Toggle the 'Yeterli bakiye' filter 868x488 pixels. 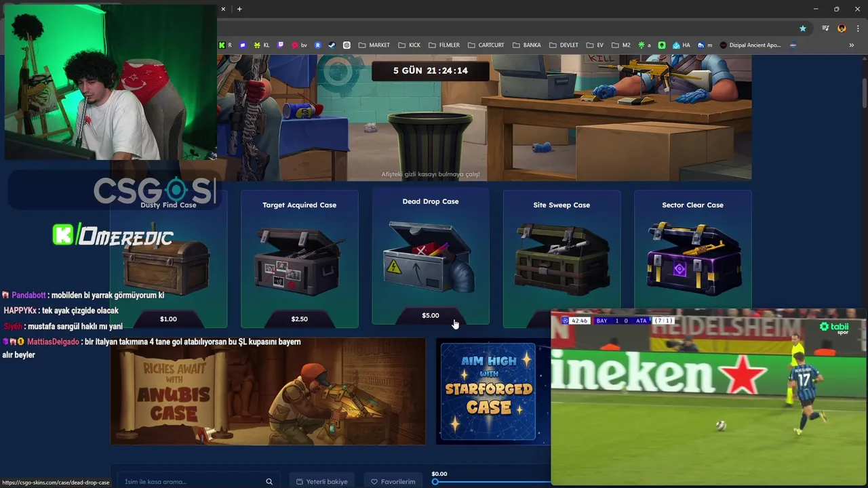coord(322,481)
